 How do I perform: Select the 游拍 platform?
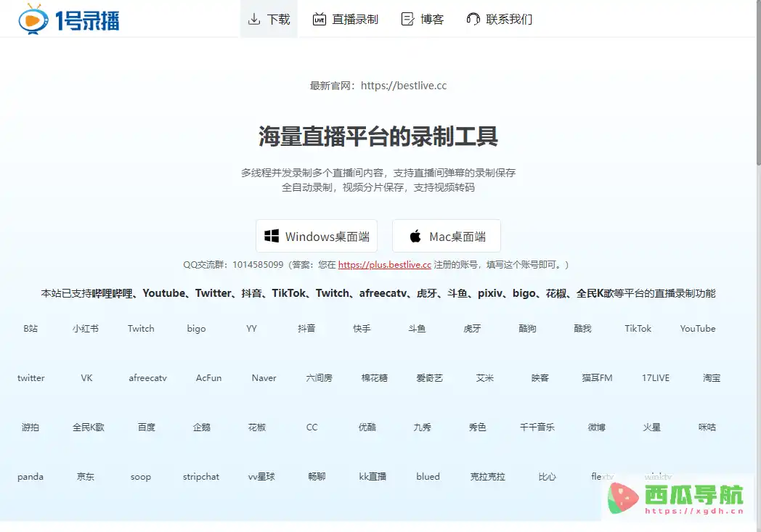coord(30,427)
